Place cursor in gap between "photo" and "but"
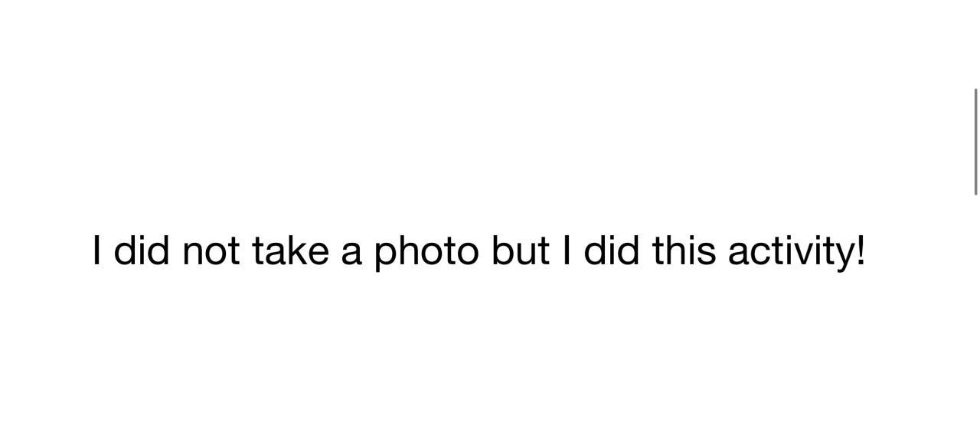Viewport: 980px width, 429px height. 485,251
